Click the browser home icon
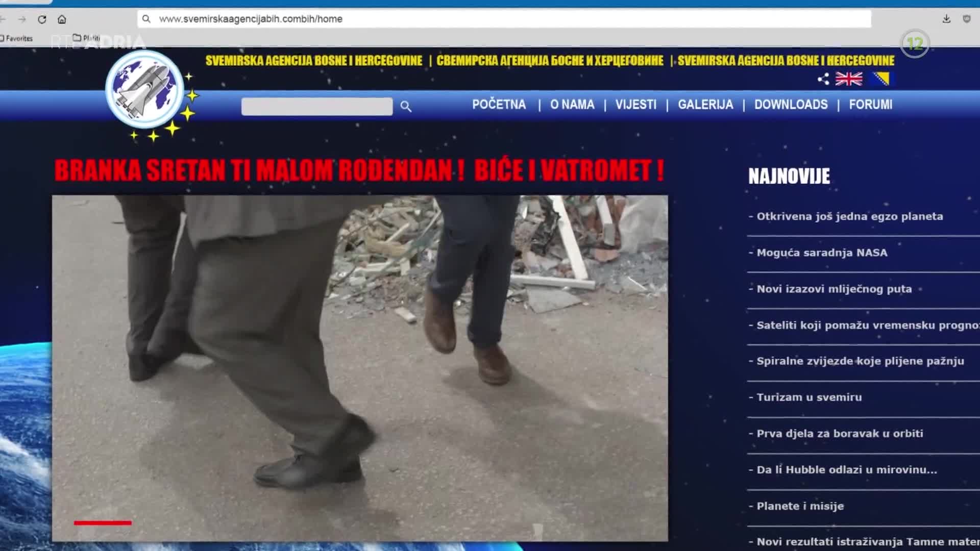This screenshot has height=551, width=980. [62, 19]
